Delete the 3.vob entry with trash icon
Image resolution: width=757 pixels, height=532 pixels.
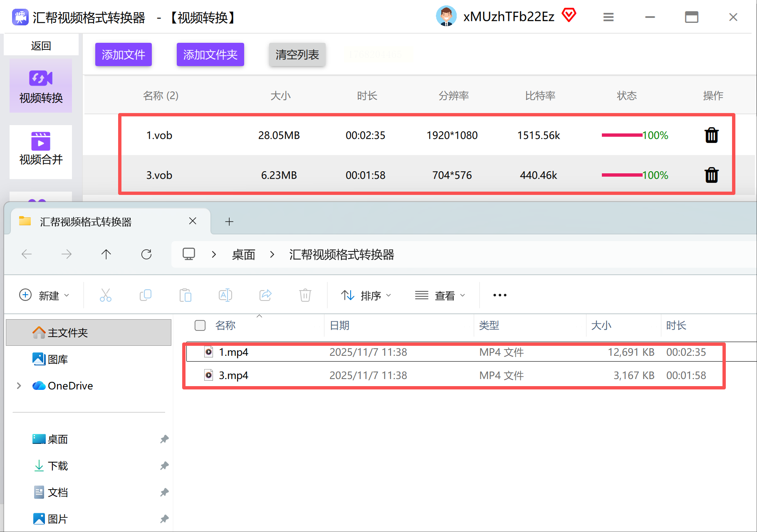[711, 175]
